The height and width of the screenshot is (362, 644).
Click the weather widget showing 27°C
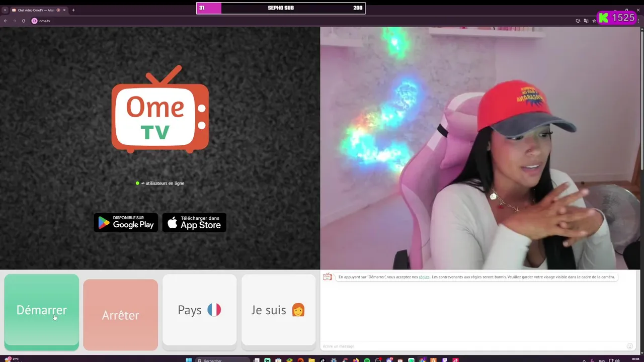(12, 359)
